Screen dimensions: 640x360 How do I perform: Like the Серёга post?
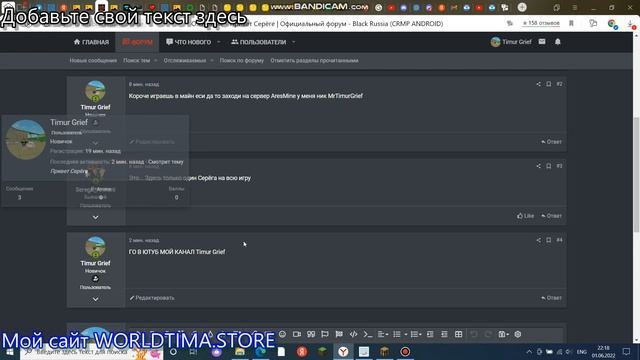tap(525, 216)
